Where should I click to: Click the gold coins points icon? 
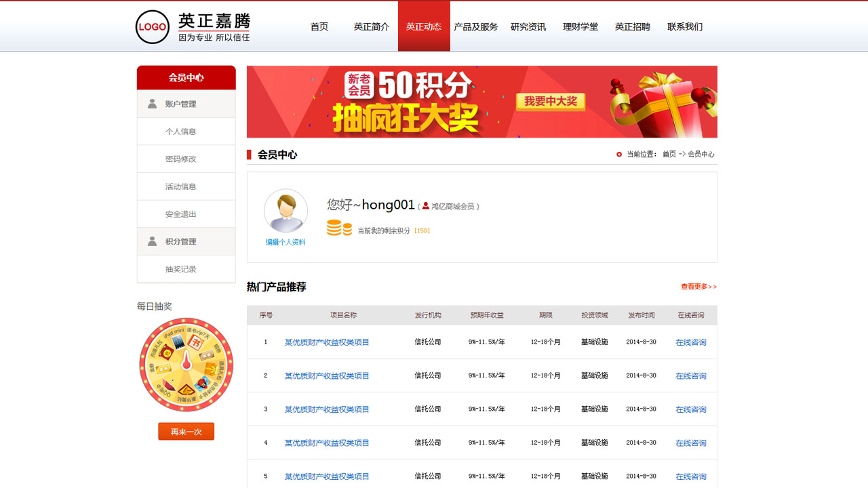[x=339, y=228]
